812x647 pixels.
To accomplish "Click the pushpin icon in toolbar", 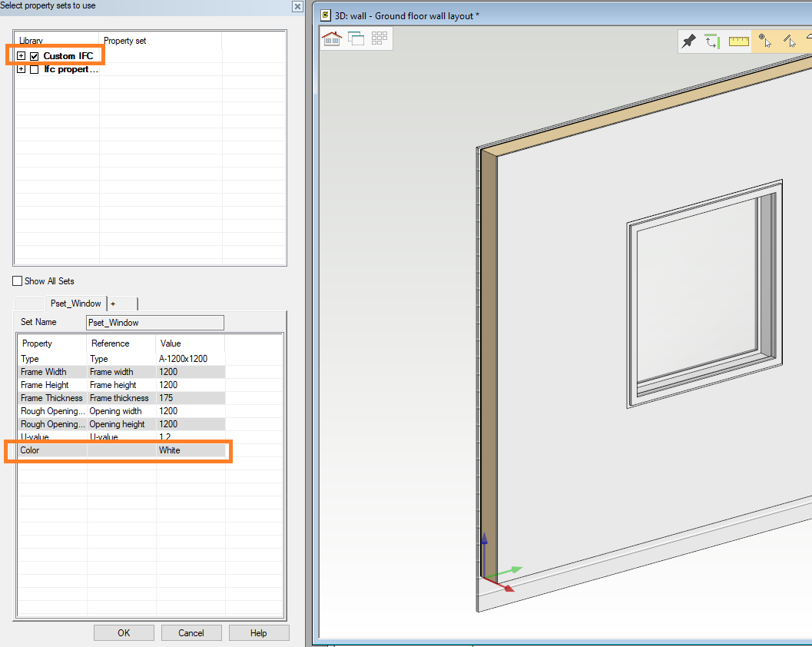I will pos(689,41).
